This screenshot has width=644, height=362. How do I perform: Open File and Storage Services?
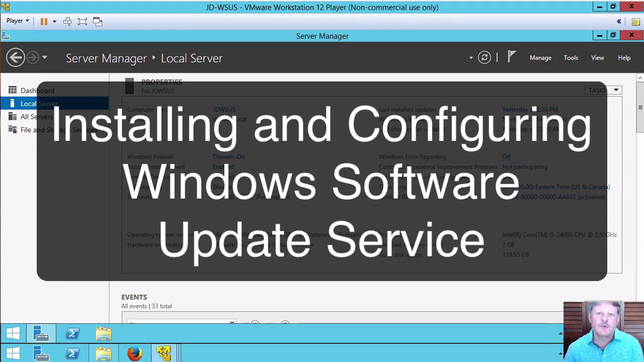point(54,130)
